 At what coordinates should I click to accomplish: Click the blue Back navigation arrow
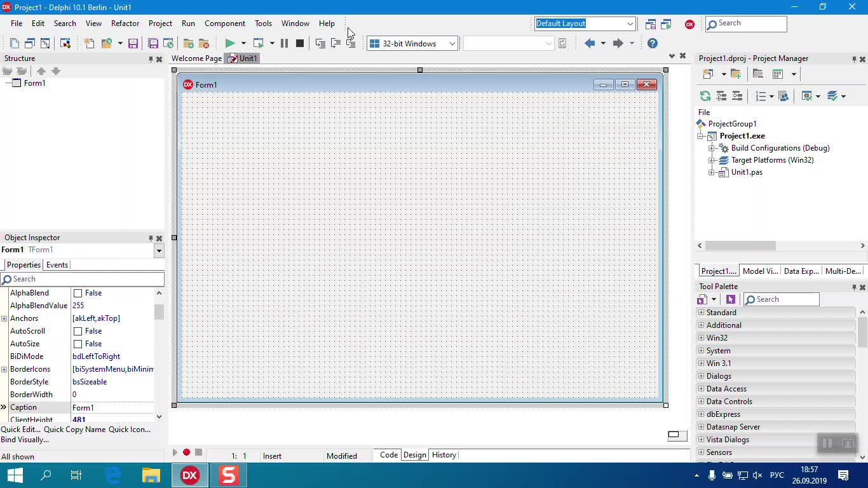(x=590, y=43)
